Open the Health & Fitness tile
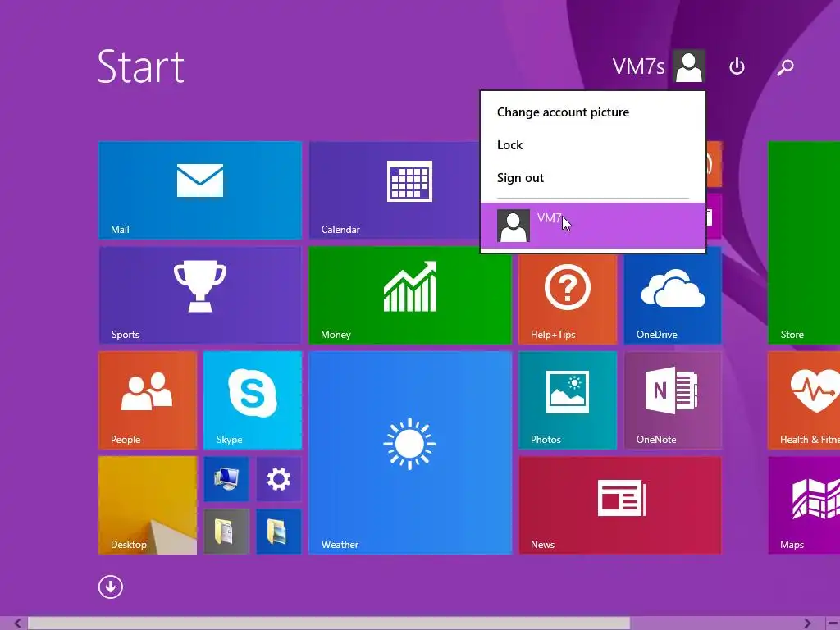Image resolution: width=840 pixels, height=630 pixels. pyautogui.click(x=804, y=399)
